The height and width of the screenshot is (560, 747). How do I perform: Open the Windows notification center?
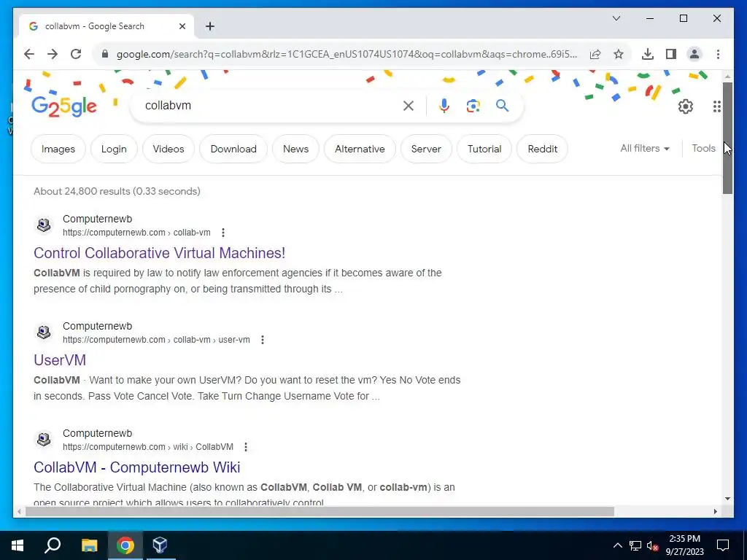coord(723,545)
